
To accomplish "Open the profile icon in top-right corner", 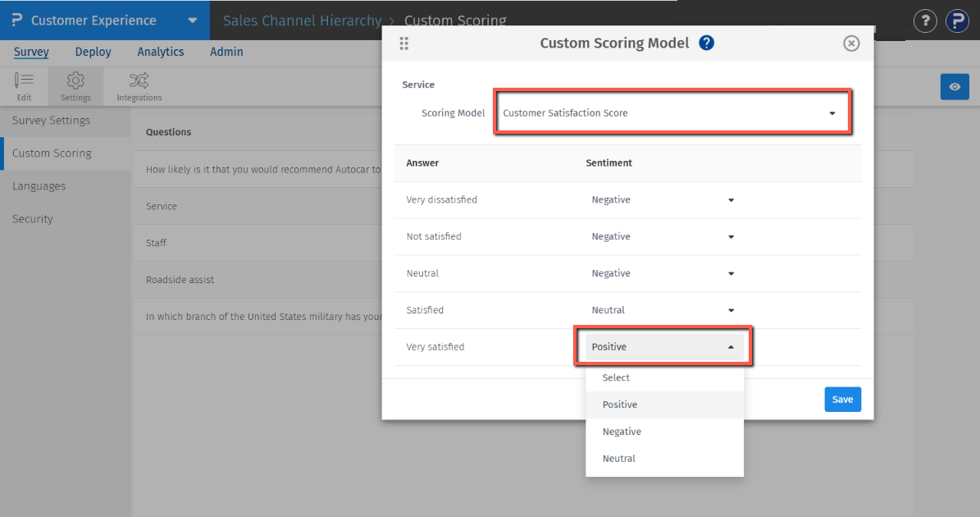I will tap(957, 21).
